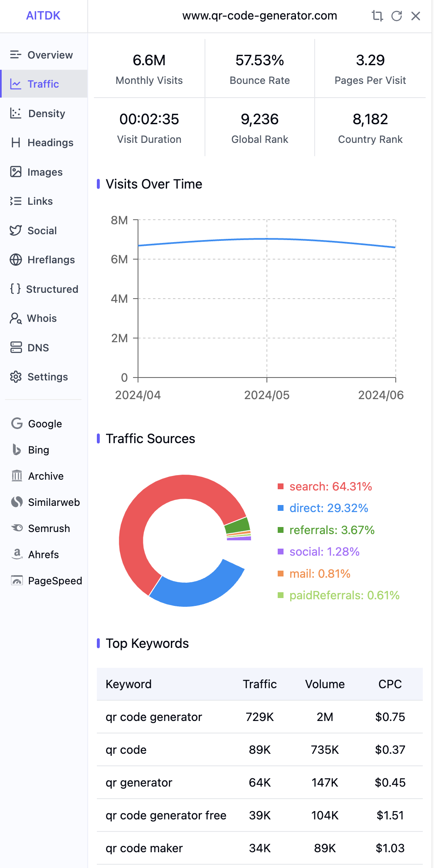Image resolution: width=434 pixels, height=868 pixels.
Task: Toggle the search legend red swatch
Action: 281,486
